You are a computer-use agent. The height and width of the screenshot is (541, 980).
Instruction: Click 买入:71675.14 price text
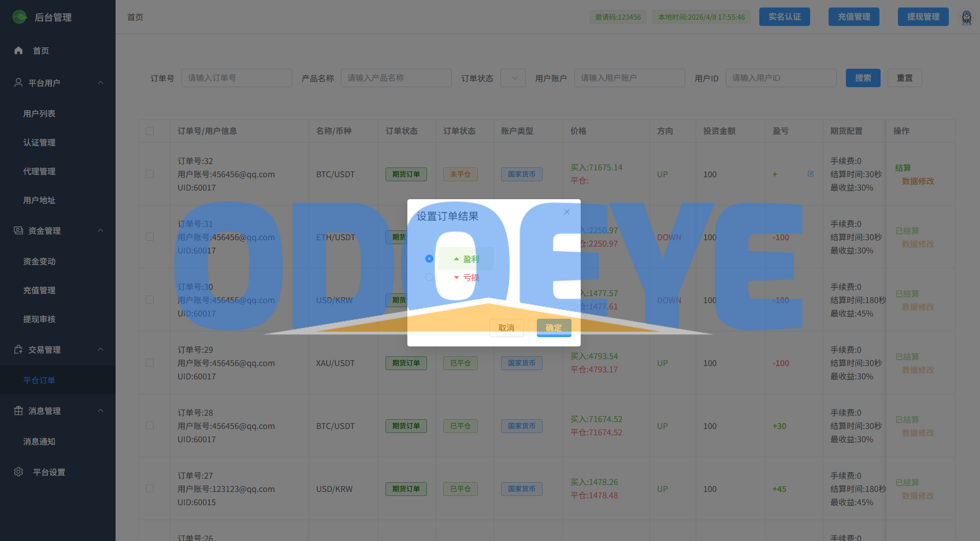click(596, 167)
